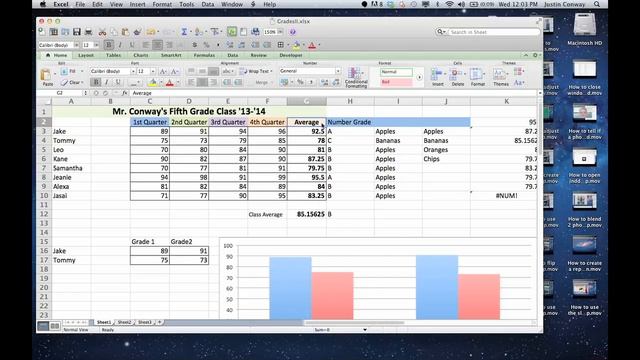Click the Delete cells button

click(x=458, y=77)
